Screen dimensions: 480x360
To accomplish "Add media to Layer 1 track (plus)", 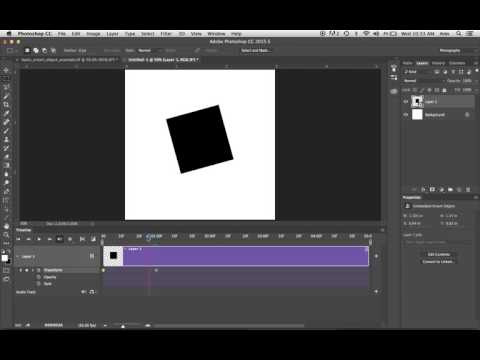I will pyautogui.click(x=376, y=256).
